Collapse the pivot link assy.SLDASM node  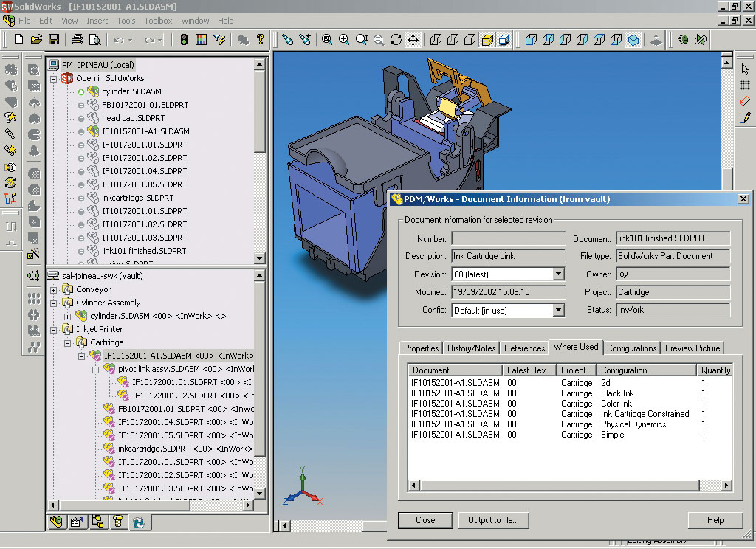[x=95, y=370]
